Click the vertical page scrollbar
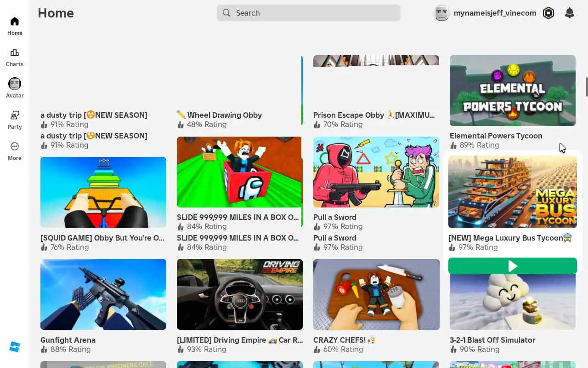The image size is (588, 368). point(587,87)
